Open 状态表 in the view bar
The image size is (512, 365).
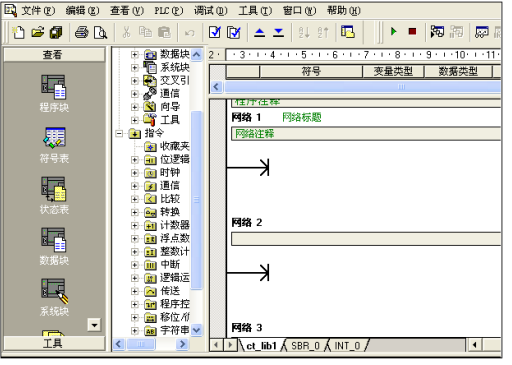click(x=54, y=196)
